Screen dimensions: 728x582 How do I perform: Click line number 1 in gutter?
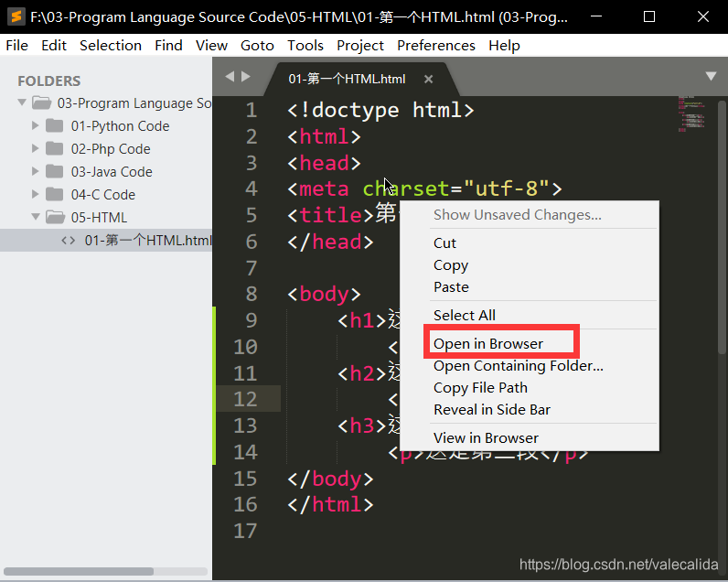pos(252,110)
